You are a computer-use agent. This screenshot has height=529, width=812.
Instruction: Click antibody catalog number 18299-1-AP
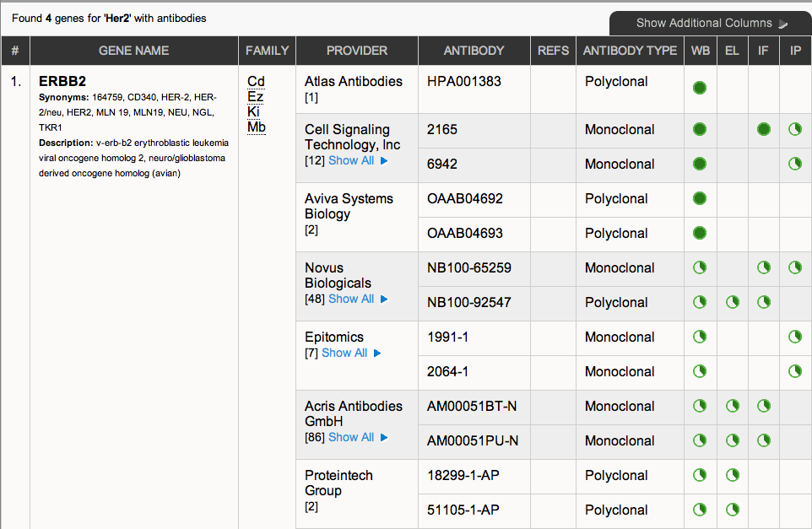click(463, 475)
